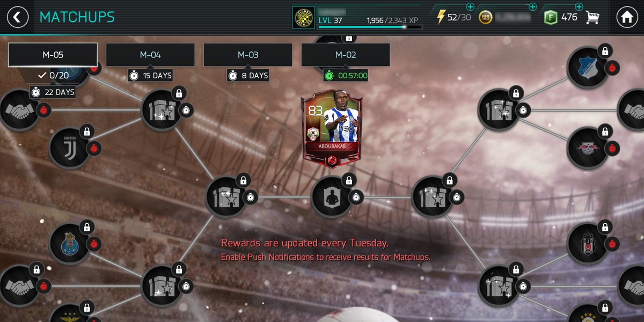The width and height of the screenshot is (644, 322).
Task: Add FIFA points with plus icon
Action: (x=579, y=7)
